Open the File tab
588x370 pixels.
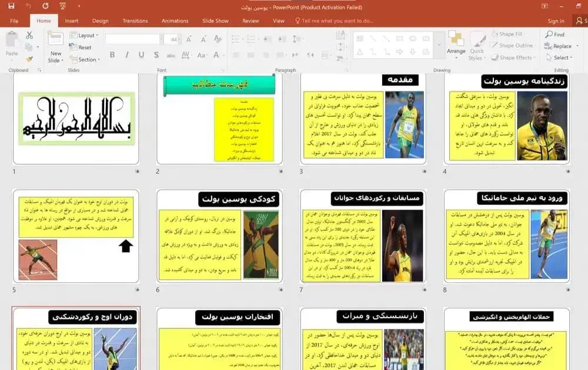tap(14, 21)
